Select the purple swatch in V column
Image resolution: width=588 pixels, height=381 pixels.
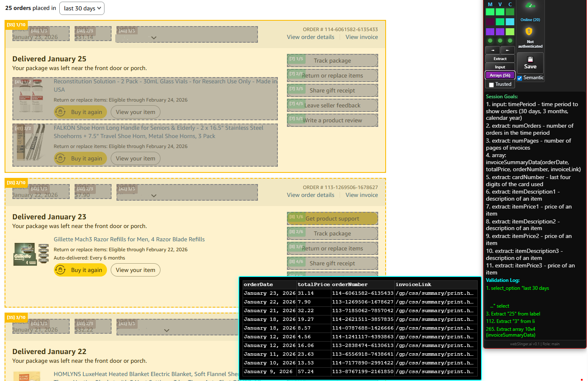click(500, 32)
